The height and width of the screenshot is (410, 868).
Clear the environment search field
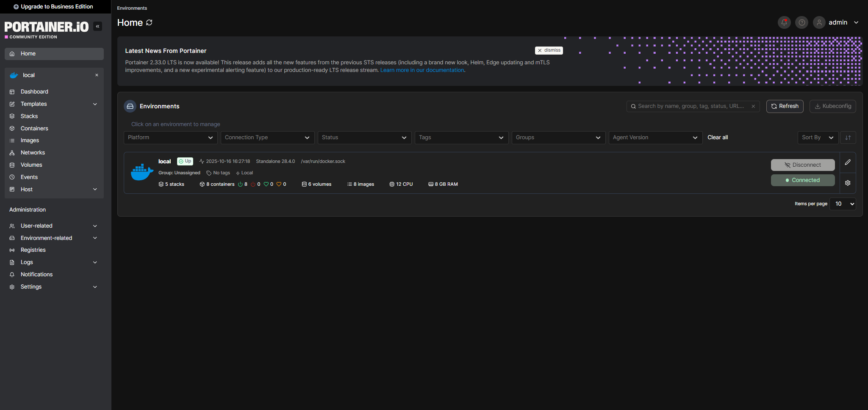click(753, 107)
